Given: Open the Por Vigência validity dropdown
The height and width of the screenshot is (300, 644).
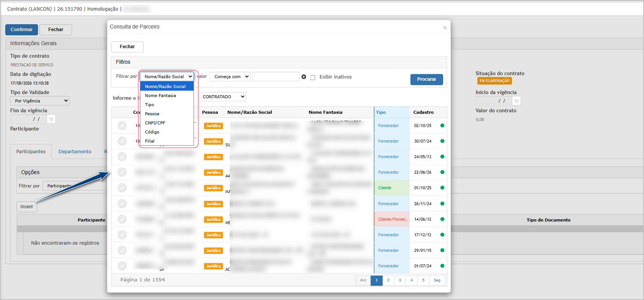Looking at the screenshot, I should (40, 101).
